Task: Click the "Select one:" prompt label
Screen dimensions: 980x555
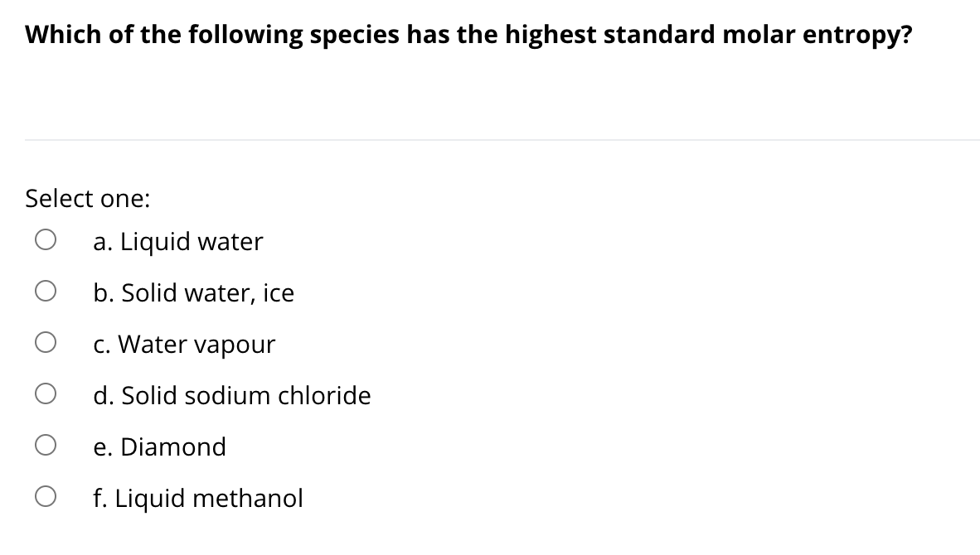Action: (86, 199)
